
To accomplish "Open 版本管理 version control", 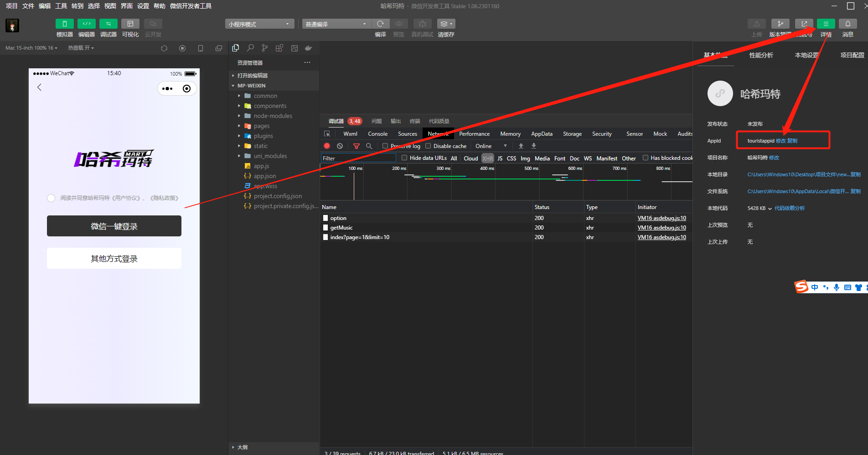I will [780, 24].
